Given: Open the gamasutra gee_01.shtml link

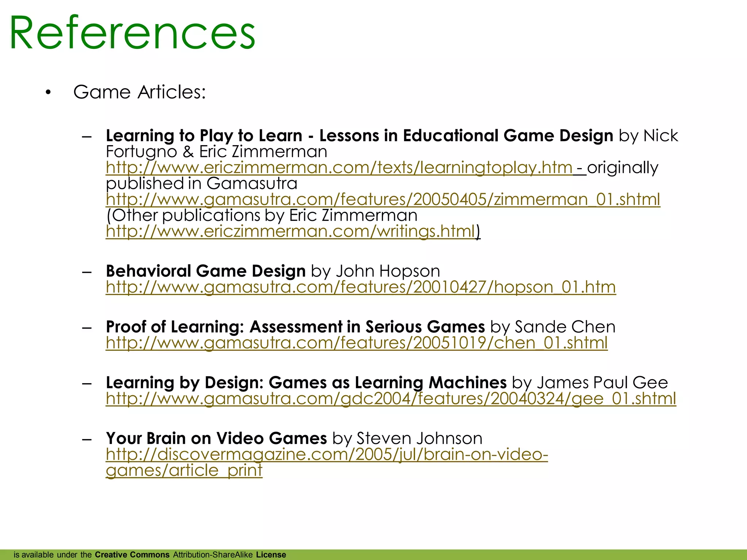Looking at the screenshot, I should click(x=391, y=398).
